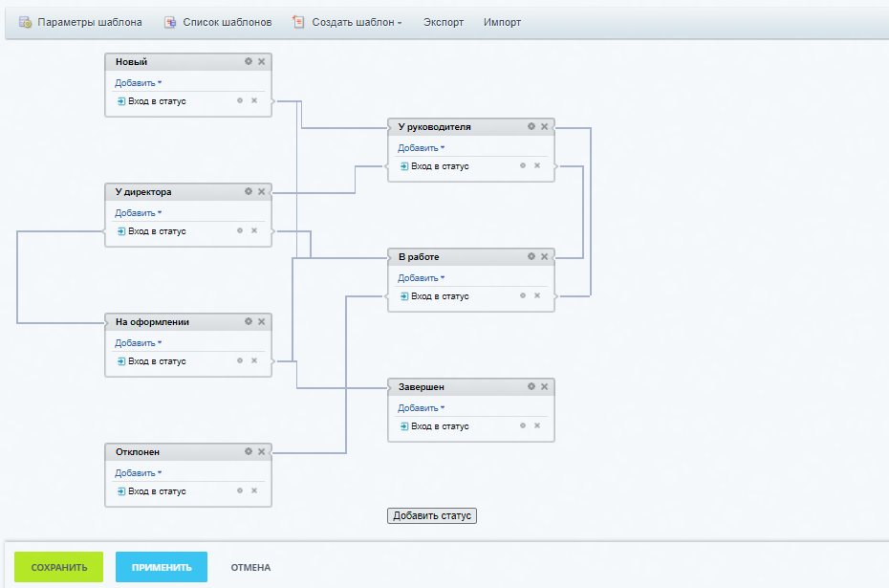Configure Вход в статус action in Отклонен
This screenshot has height=588, width=889.
click(240, 490)
